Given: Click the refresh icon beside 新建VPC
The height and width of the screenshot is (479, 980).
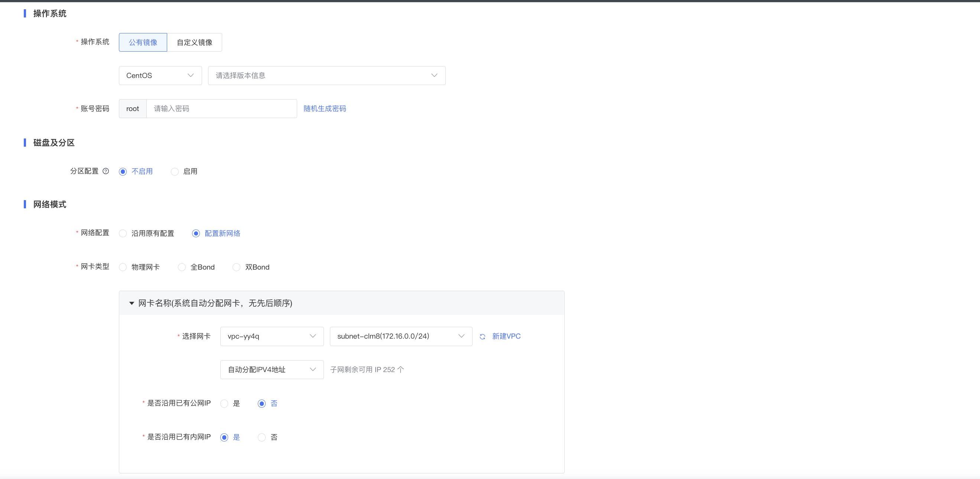Looking at the screenshot, I should (x=483, y=336).
